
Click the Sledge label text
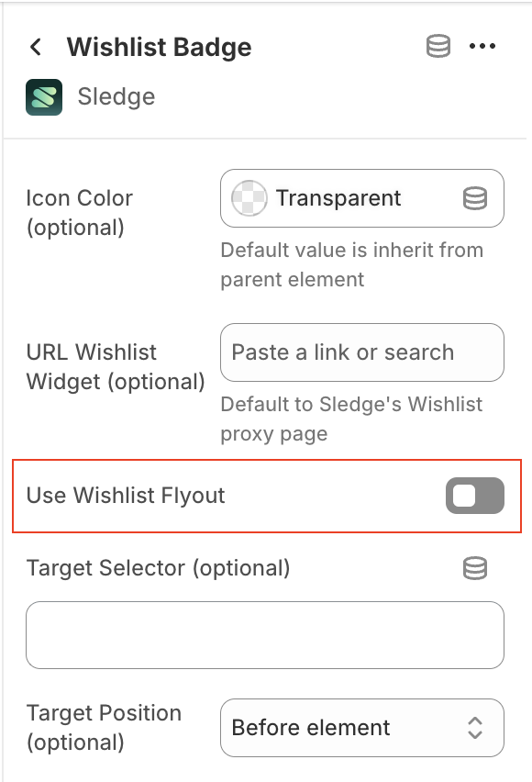pos(116,96)
